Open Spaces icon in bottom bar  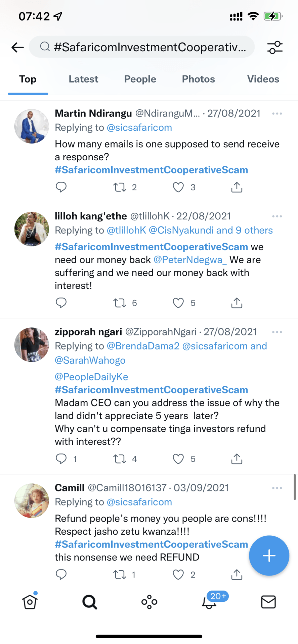pos(149,602)
